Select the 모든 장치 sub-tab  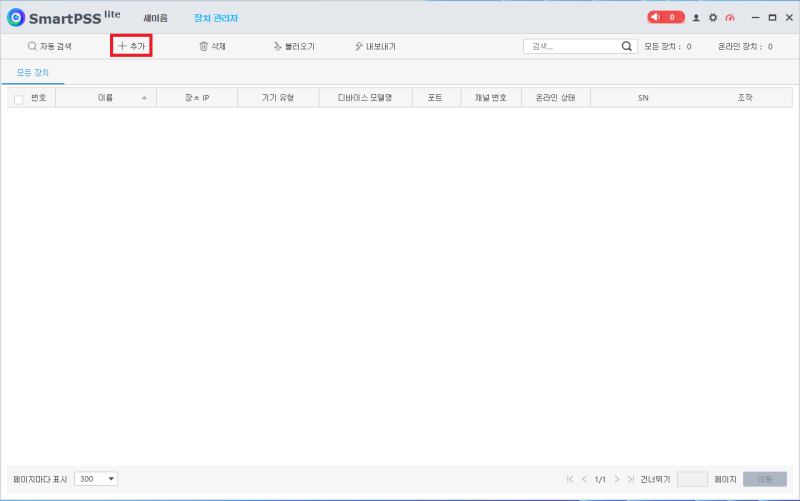[x=33, y=72]
